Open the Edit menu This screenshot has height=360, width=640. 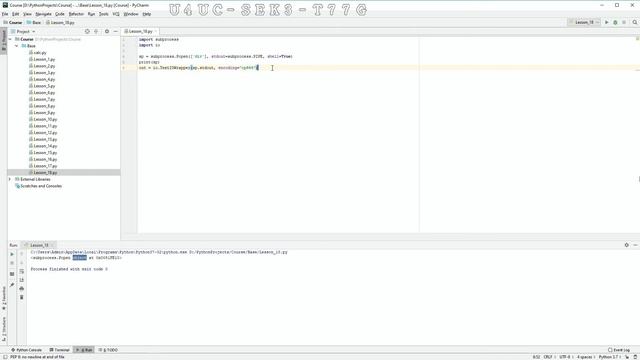click(x=16, y=14)
